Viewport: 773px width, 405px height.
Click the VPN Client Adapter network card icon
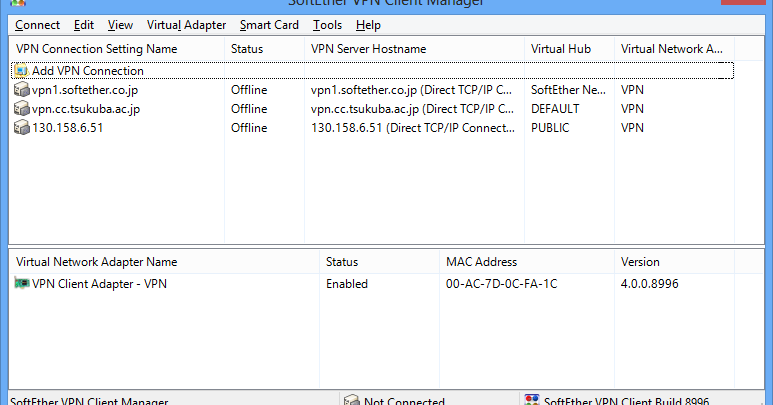21,283
